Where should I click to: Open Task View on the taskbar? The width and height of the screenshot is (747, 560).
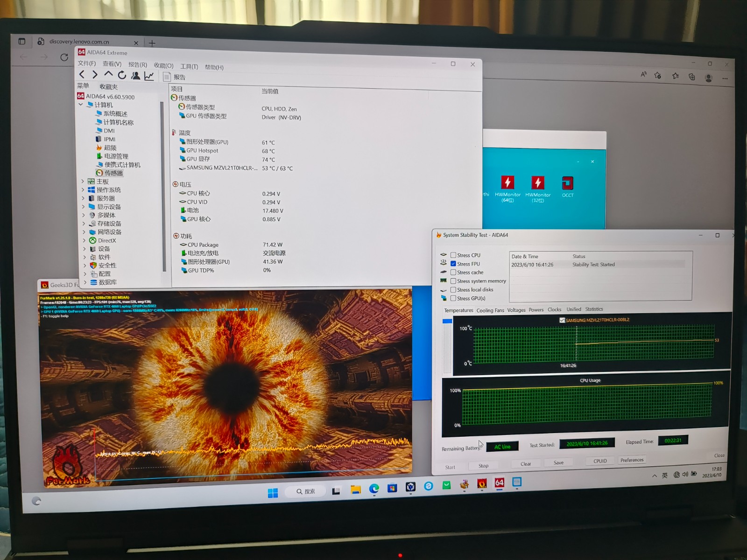[336, 491]
